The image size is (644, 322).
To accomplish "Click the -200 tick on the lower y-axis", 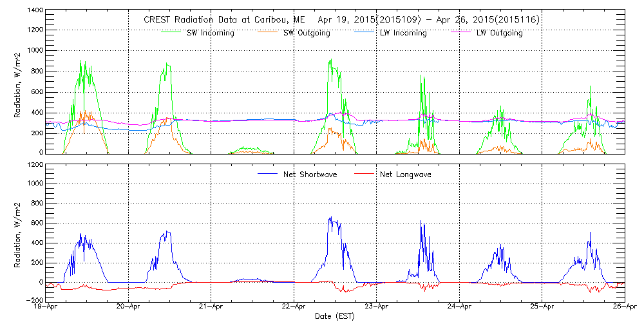I will pos(35,300).
